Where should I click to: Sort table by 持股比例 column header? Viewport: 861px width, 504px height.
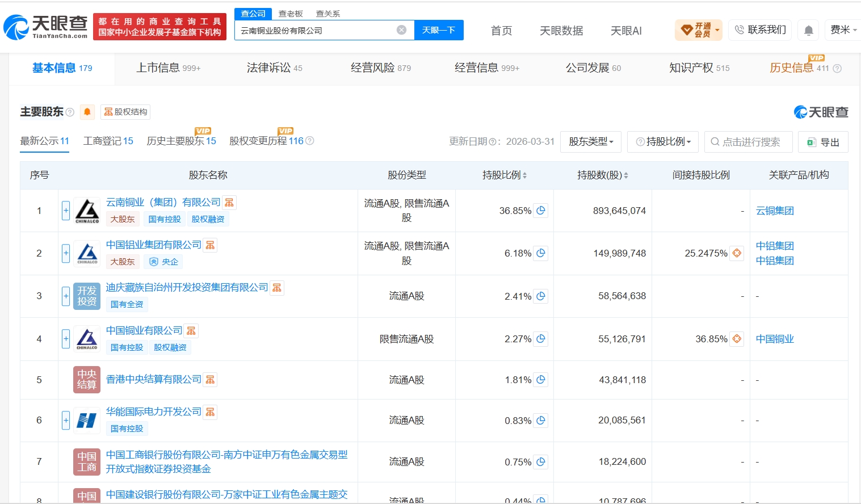(505, 175)
